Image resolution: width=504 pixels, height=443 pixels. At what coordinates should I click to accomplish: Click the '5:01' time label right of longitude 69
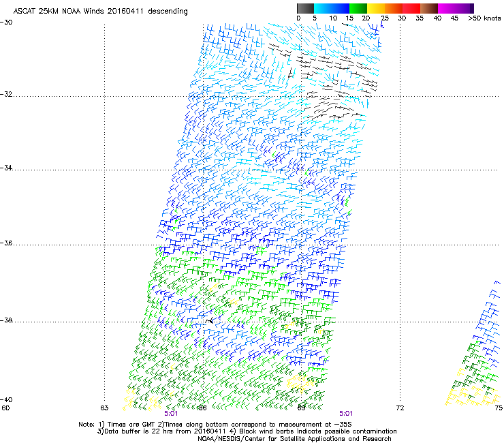pyautogui.click(x=346, y=414)
